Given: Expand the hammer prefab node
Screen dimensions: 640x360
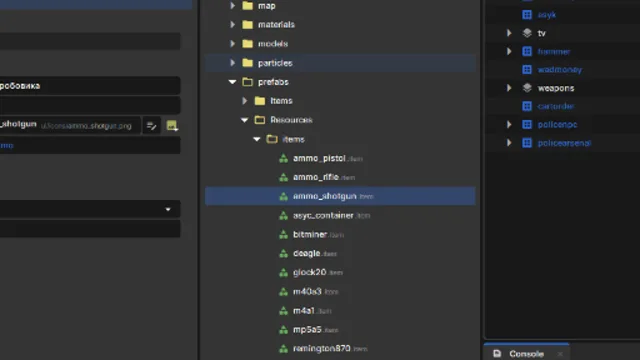Looking at the screenshot, I should pyautogui.click(x=509, y=51).
